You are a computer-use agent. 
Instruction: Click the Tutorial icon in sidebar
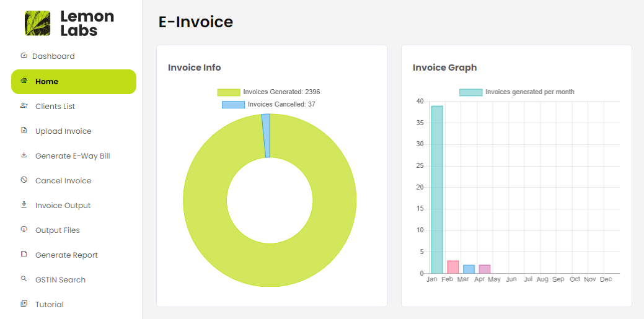(24, 304)
